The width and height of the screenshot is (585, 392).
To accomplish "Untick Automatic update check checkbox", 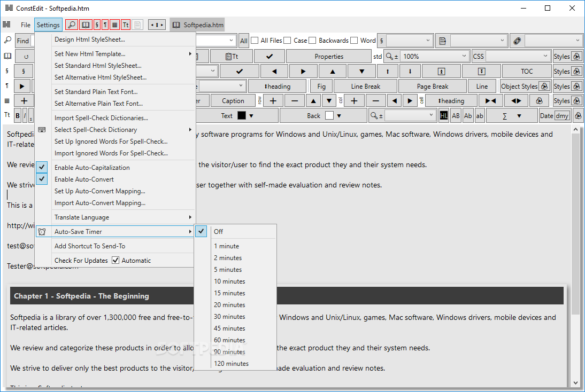I will (116, 260).
